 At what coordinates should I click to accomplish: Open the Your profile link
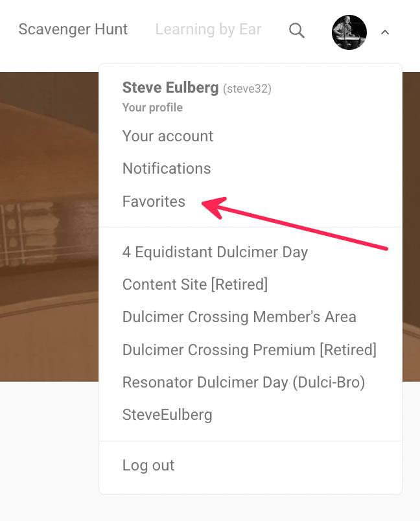152,108
